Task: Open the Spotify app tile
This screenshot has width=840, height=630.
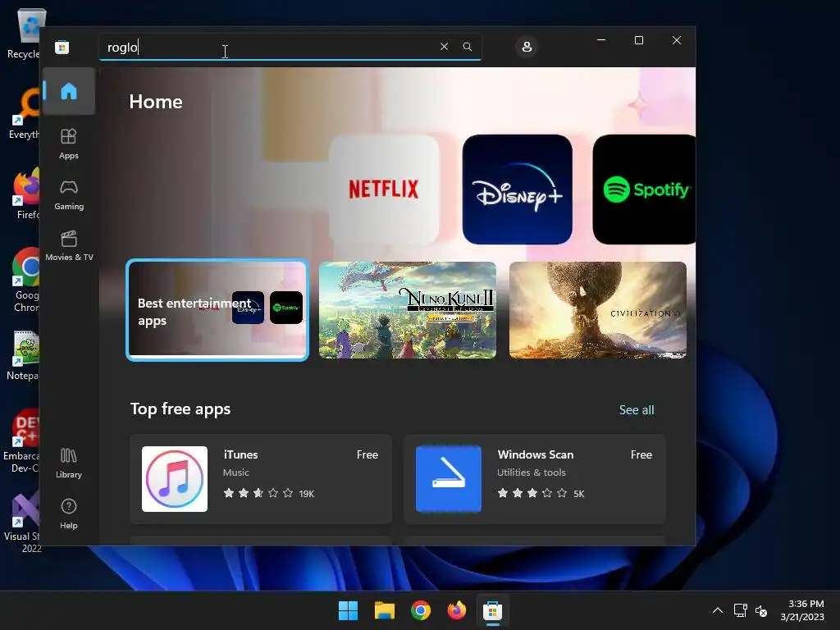Action: (x=644, y=189)
